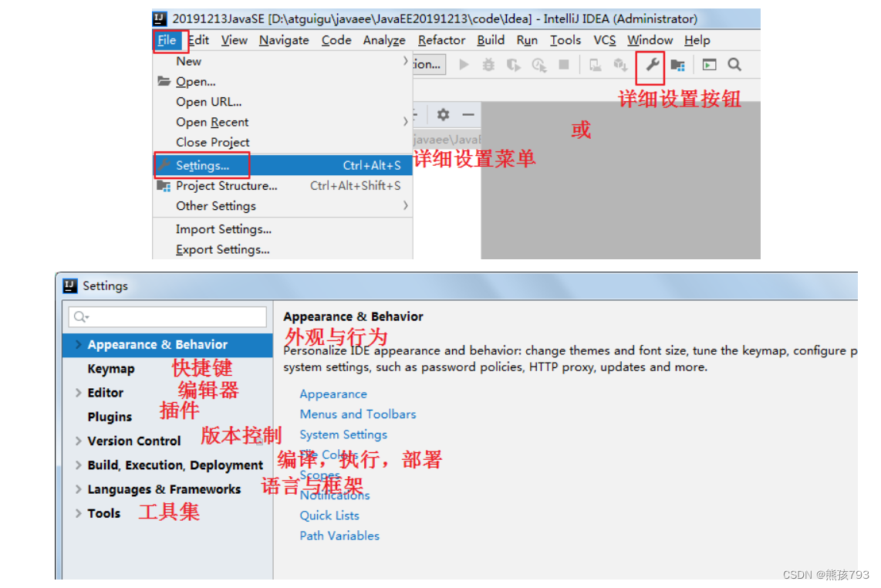881x588 pixels.
Task: Expand Appearance & Behavior tree chevron
Action: [78, 344]
